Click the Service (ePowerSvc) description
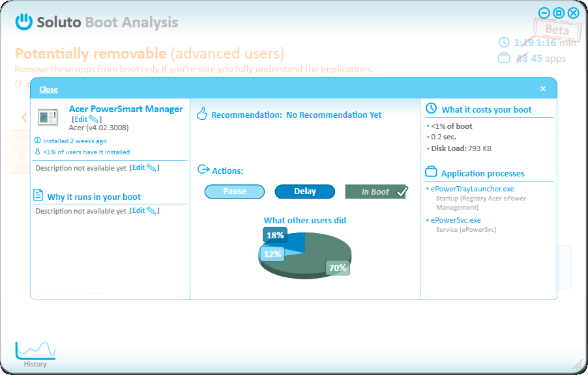This screenshot has height=375, width=588. coord(466,230)
